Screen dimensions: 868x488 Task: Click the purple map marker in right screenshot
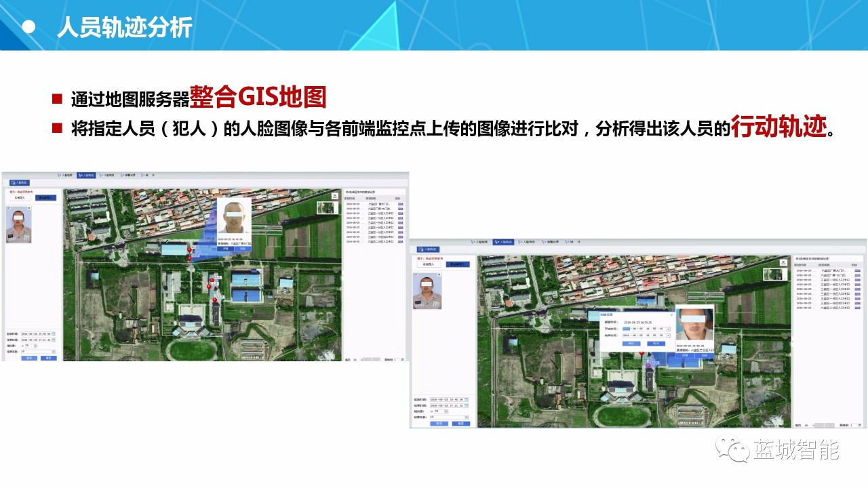648,365
